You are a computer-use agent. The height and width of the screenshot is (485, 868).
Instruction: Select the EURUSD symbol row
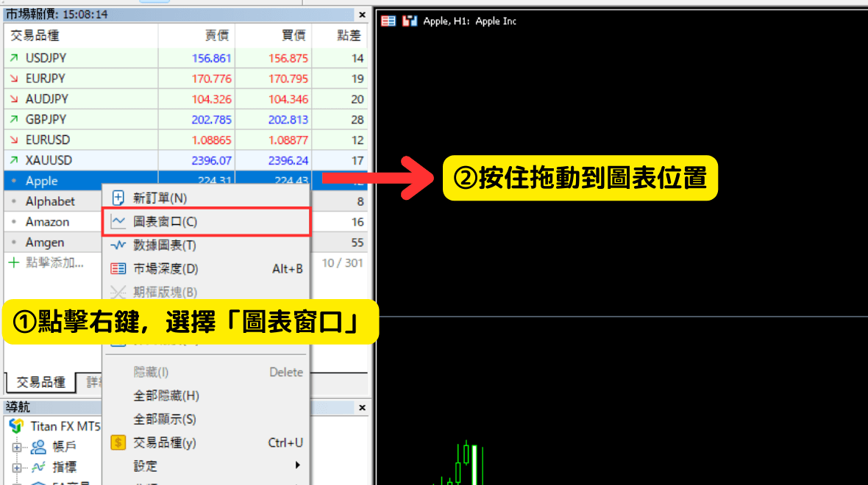pyautogui.click(x=186, y=140)
